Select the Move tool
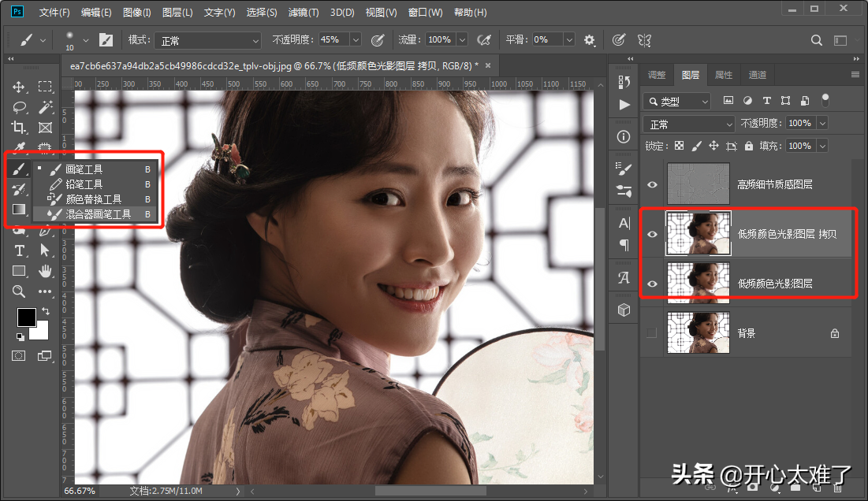This screenshot has height=501, width=868. click(x=18, y=87)
